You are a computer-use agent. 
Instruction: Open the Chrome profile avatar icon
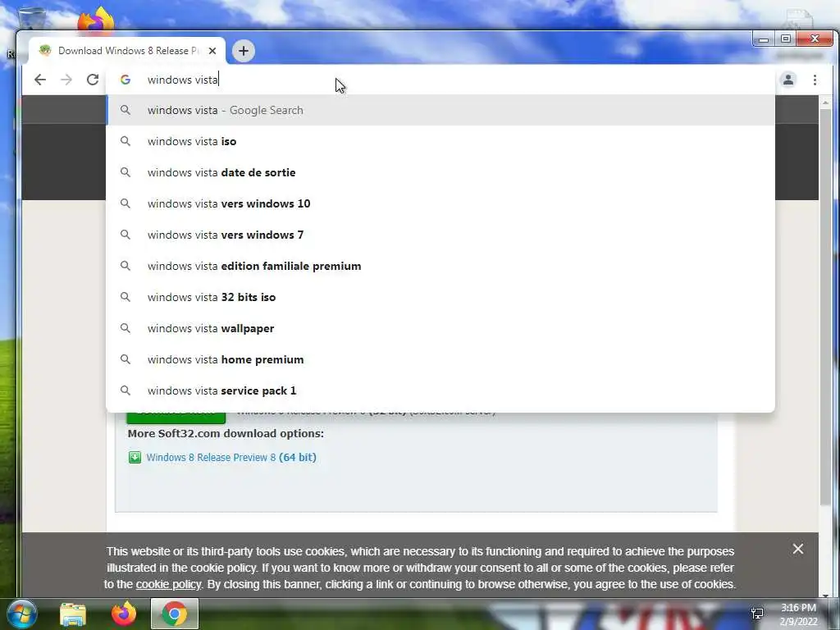(788, 80)
